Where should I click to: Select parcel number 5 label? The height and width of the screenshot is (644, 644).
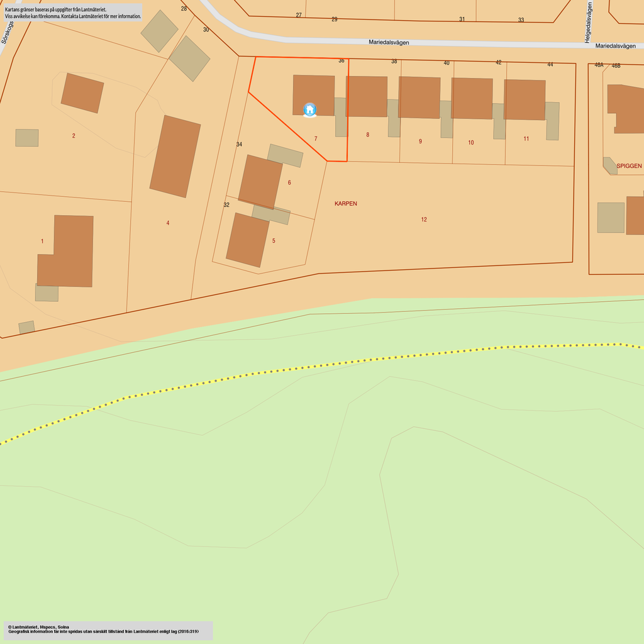coord(274,241)
